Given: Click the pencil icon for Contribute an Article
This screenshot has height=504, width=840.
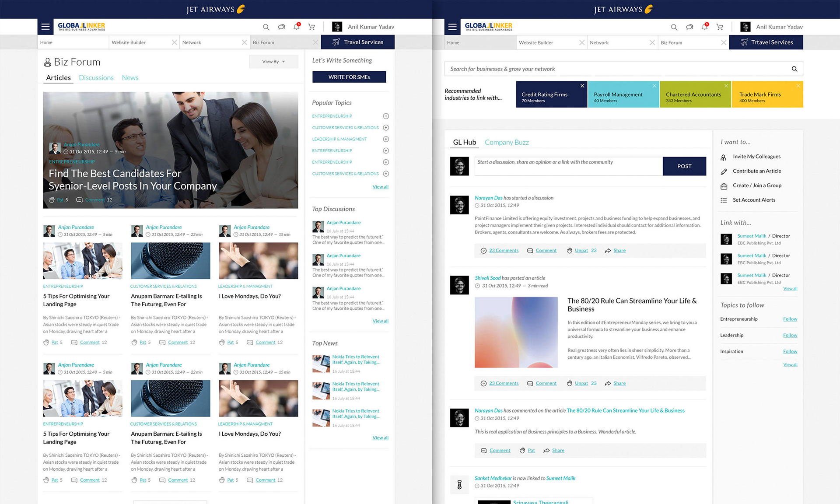Looking at the screenshot, I should coord(724,171).
